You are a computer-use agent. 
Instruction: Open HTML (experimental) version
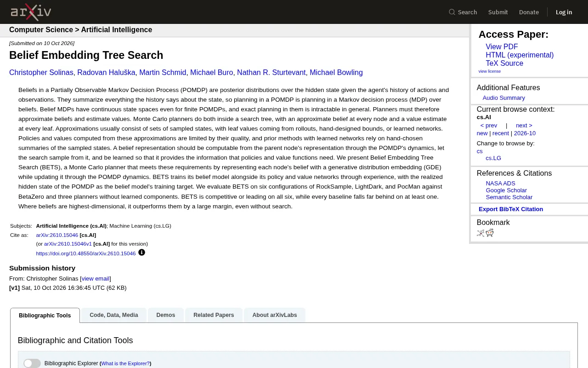point(520,55)
